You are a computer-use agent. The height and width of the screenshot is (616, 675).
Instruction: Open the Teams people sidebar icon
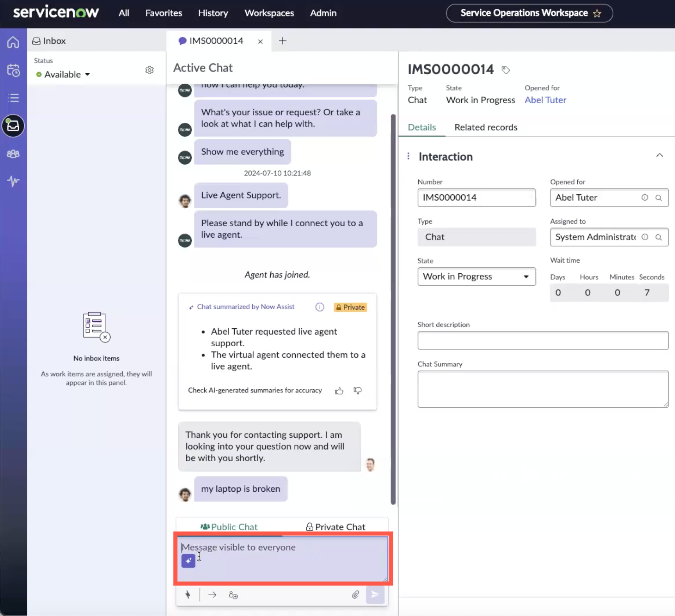[x=13, y=154]
